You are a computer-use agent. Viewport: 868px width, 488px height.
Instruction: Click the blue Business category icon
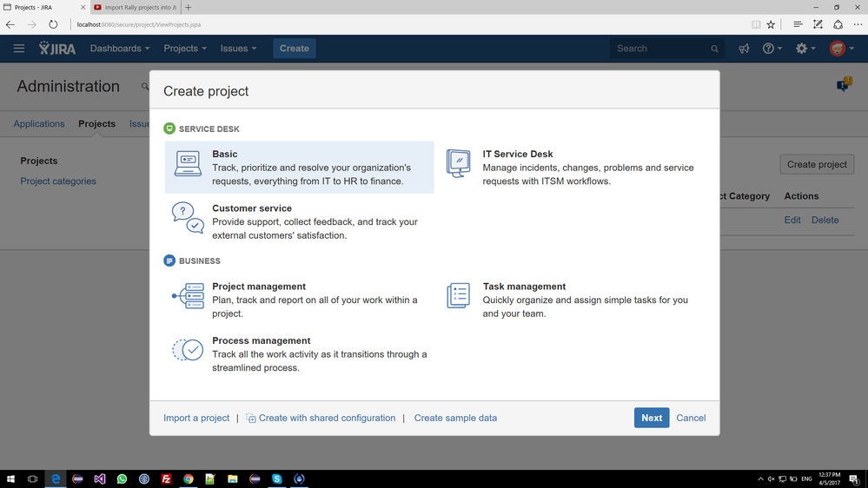(x=169, y=260)
